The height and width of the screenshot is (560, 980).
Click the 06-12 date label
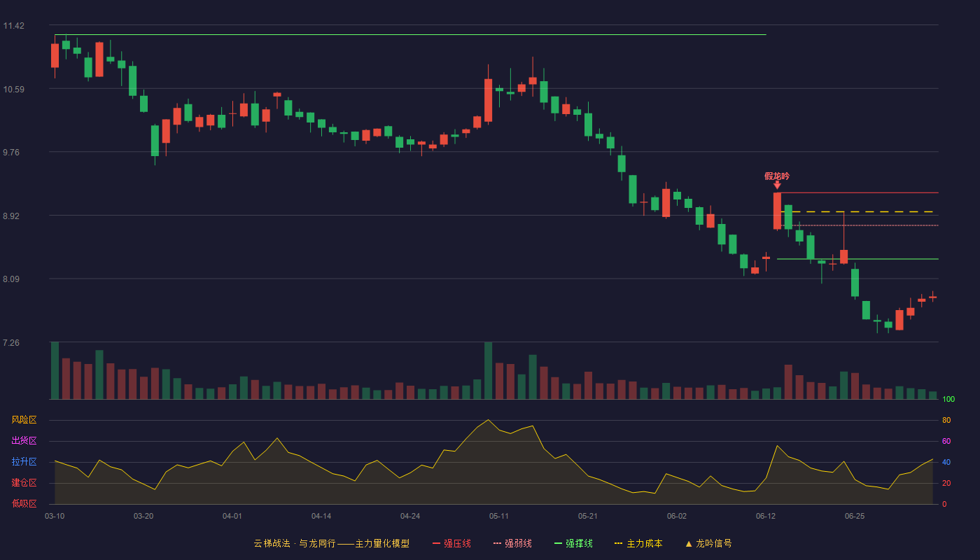click(766, 516)
